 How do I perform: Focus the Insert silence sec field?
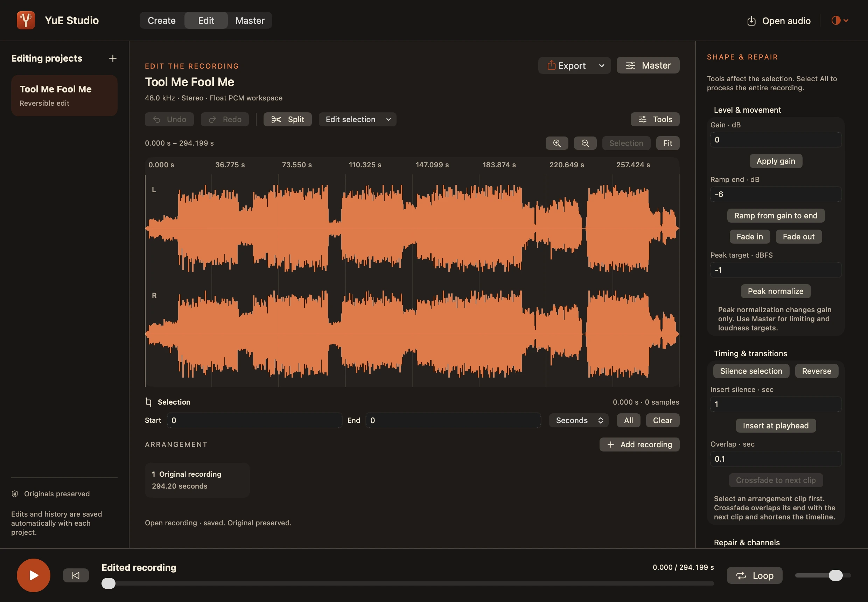(776, 404)
